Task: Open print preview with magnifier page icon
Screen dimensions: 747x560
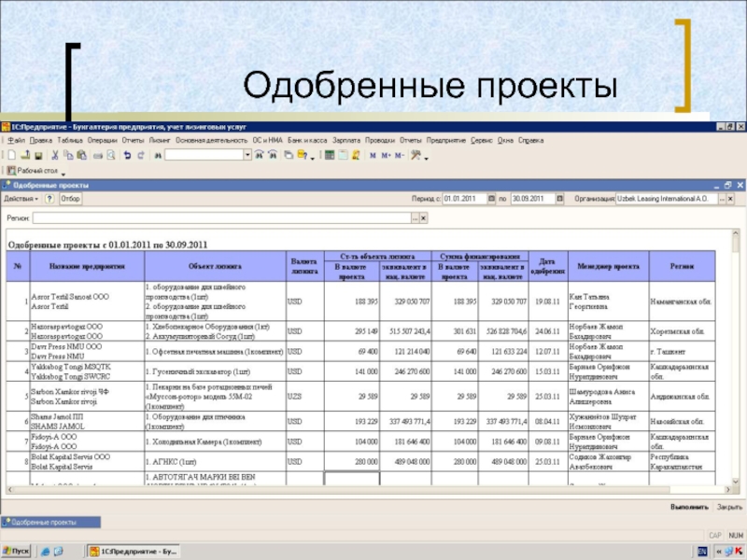Action: pos(111,155)
